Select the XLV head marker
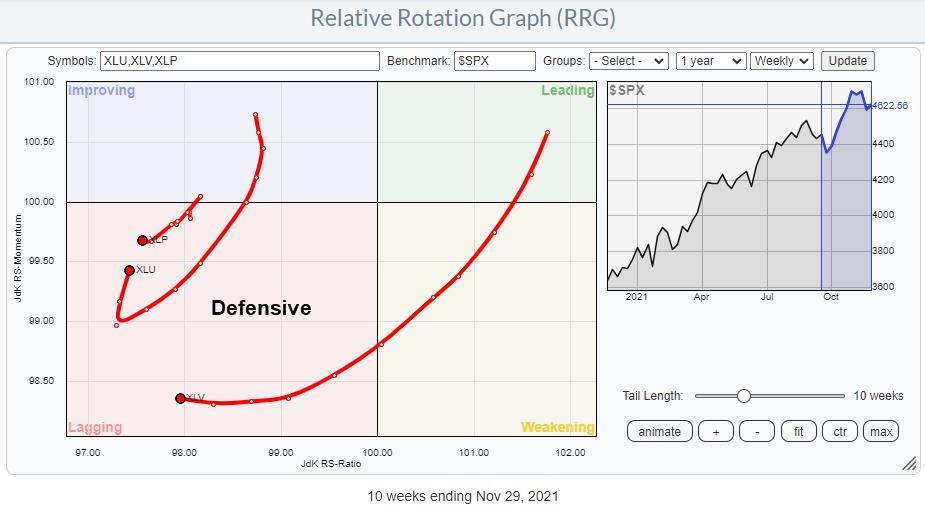The image size is (925, 509). (x=180, y=398)
